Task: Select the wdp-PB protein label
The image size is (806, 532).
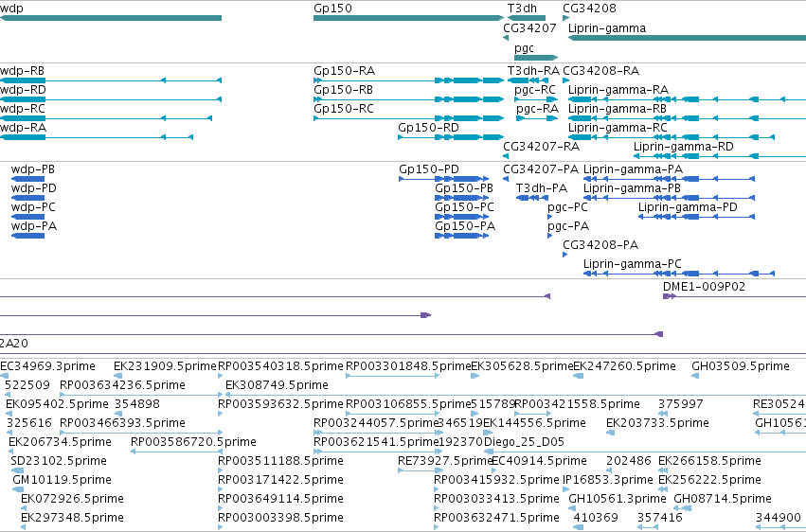Action: click(33, 169)
